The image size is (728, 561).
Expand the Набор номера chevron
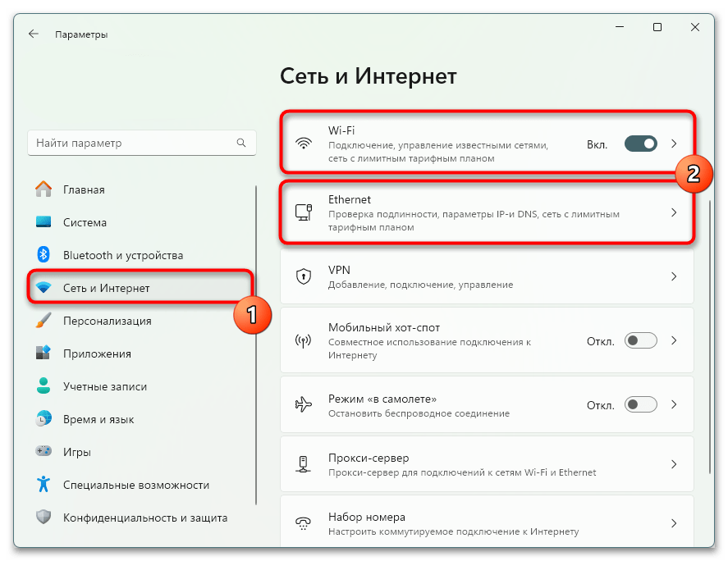coord(674,523)
